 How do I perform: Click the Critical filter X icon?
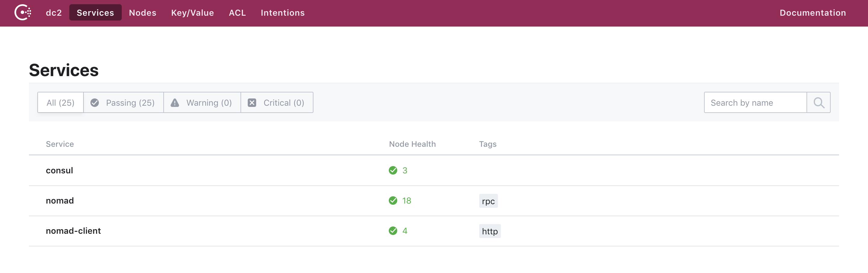tap(252, 103)
